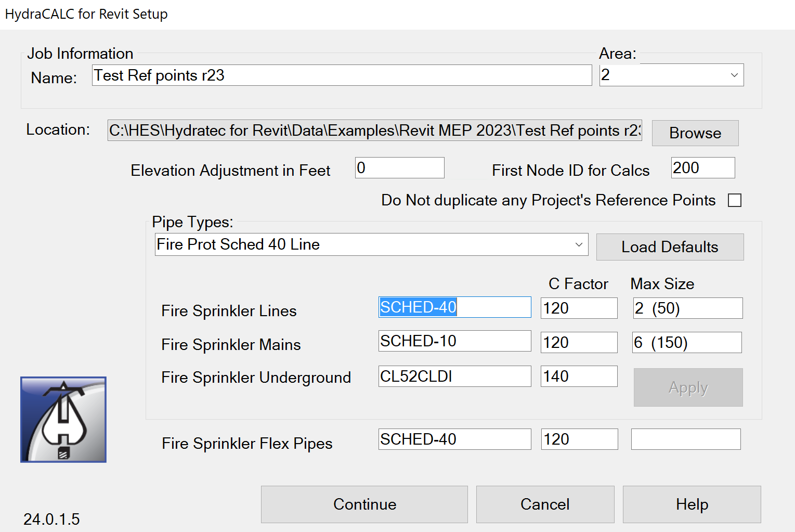Click the Elevation Adjustment in Feet label
Viewport: 795px width, 532px height.
click(230, 171)
